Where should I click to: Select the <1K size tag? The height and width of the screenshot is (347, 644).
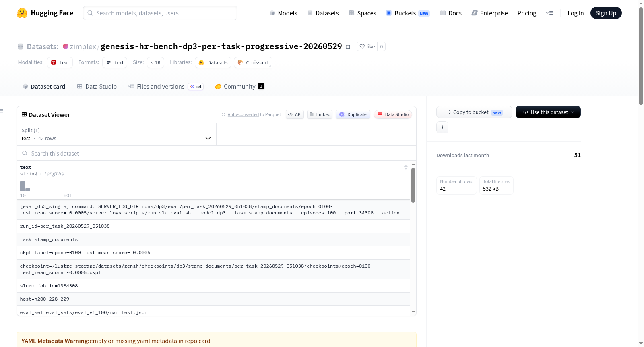pos(155,62)
